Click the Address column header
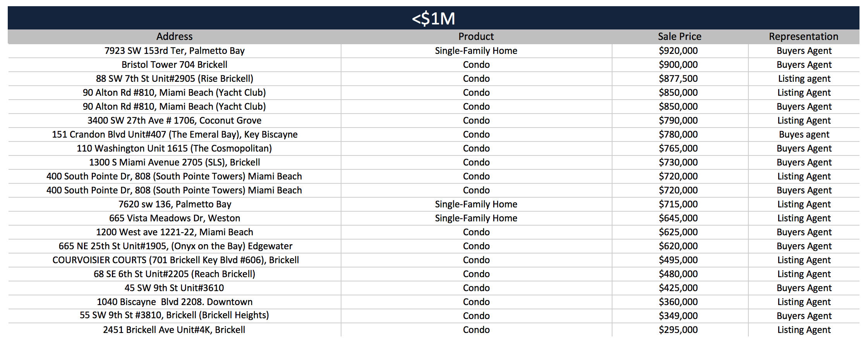 [174, 36]
